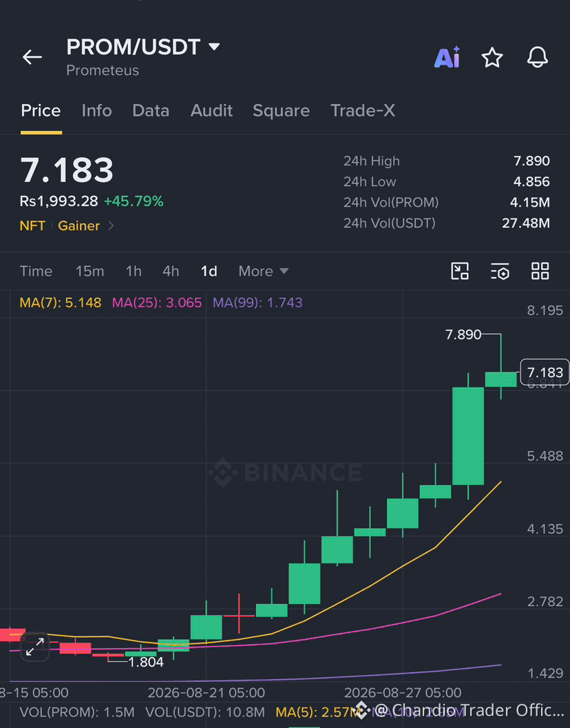Open the Gainer category chevron
Screen dimensions: 570x728
click(x=111, y=226)
